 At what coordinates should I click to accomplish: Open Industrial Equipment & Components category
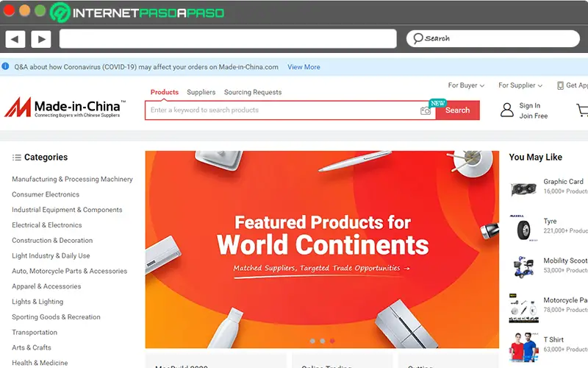point(67,210)
